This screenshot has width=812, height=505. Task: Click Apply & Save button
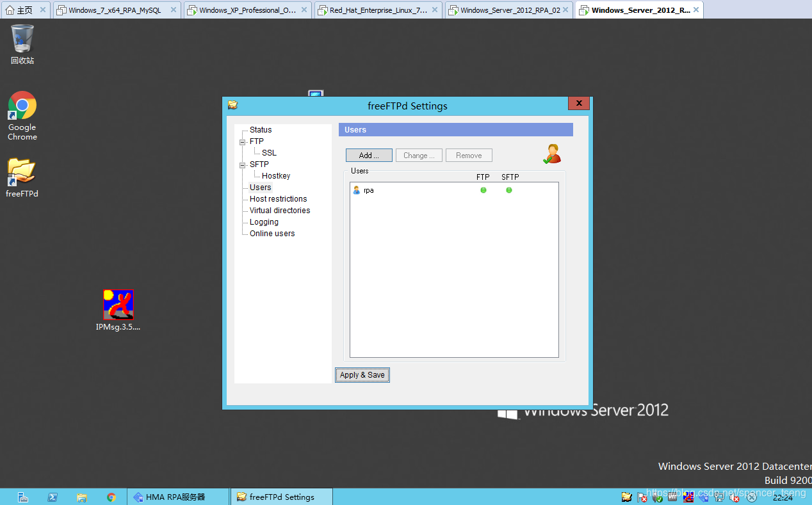(x=362, y=375)
